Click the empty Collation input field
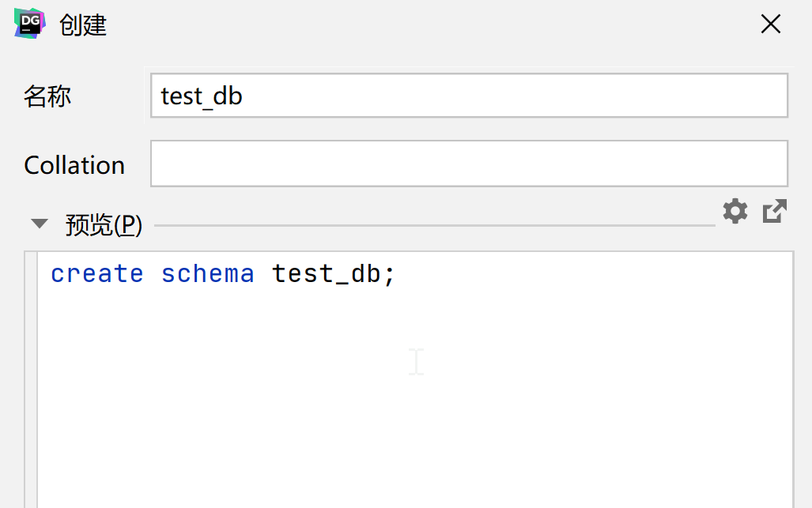The height and width of the screenshot is (508, 812). (x=469, y=164)
